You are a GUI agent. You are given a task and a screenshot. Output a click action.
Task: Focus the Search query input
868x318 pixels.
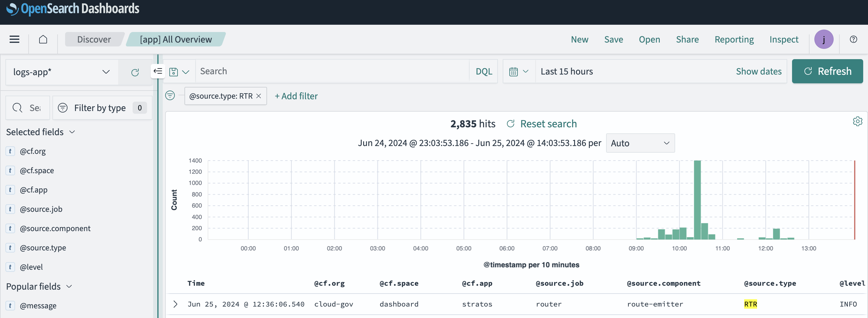click(x=332, y=72)
